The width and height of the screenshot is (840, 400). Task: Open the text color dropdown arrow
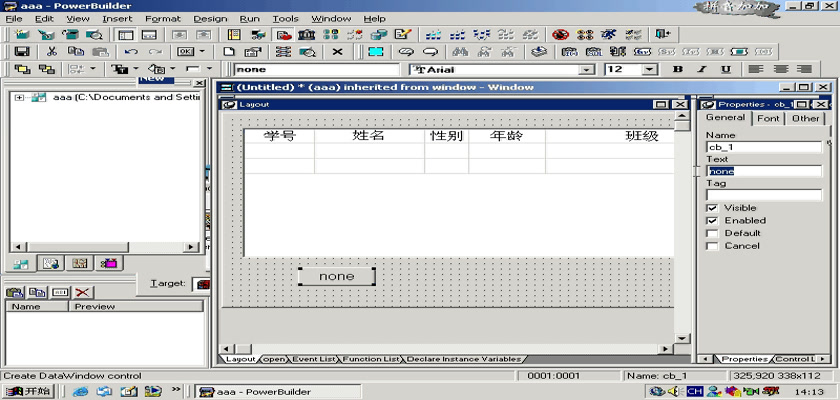click(x=136, y=69)
